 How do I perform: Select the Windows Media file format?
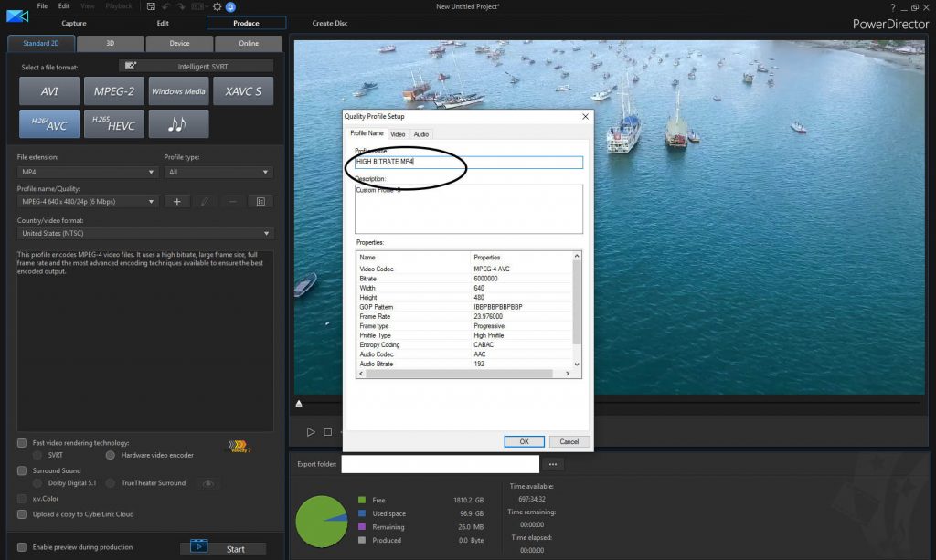(178, 91)
